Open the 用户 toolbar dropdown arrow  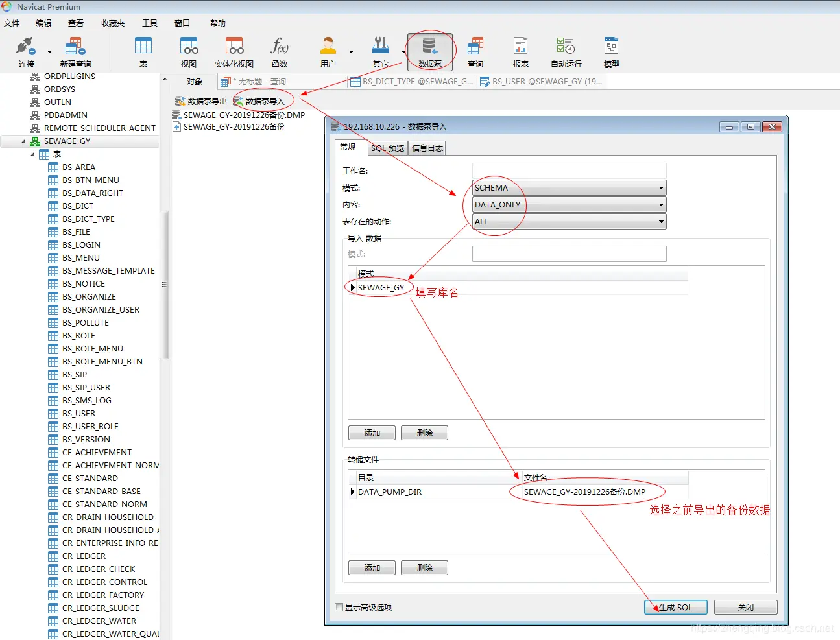pos(351,52)
